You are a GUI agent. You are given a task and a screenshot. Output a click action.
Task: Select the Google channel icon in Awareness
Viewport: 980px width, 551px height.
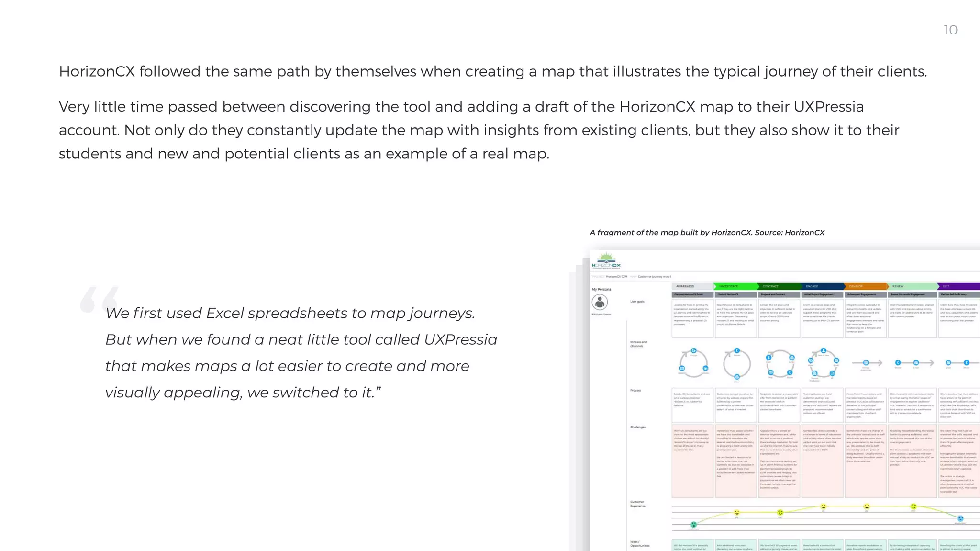pos(693,351)
